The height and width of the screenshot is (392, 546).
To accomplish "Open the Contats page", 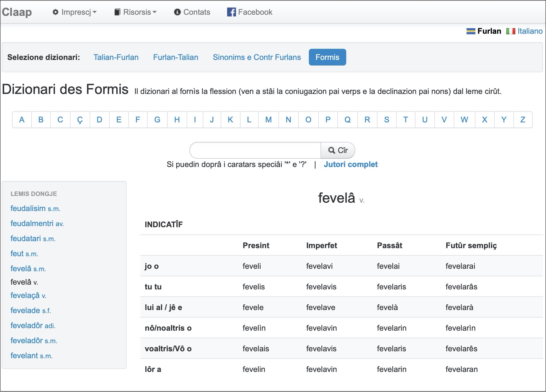I will [x=192, y=12].
